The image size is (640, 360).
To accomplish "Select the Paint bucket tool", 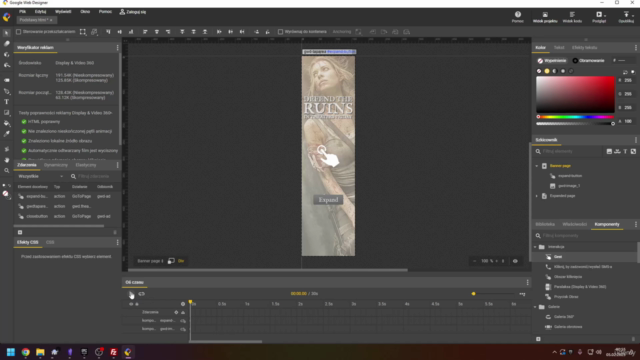I will [6, 123].
